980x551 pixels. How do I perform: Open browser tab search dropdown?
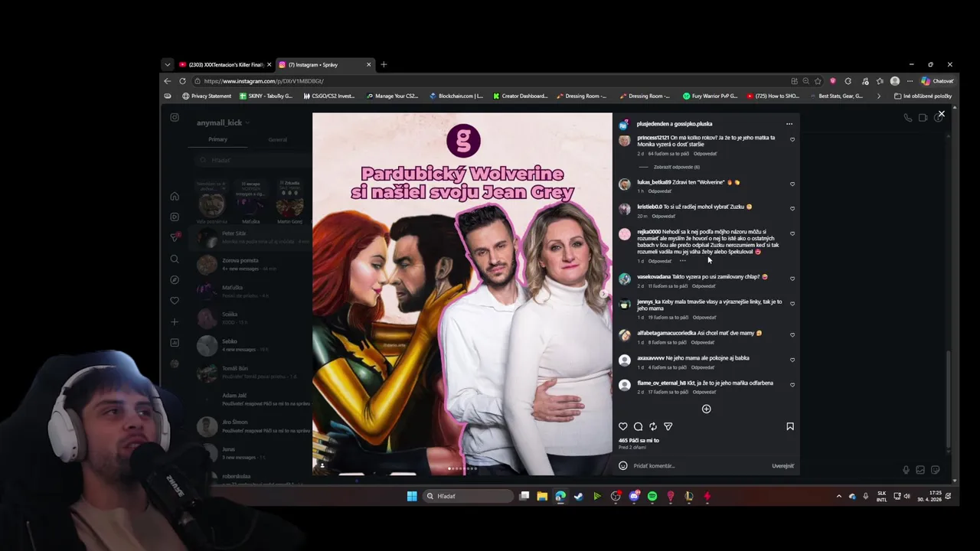point(167,64)
